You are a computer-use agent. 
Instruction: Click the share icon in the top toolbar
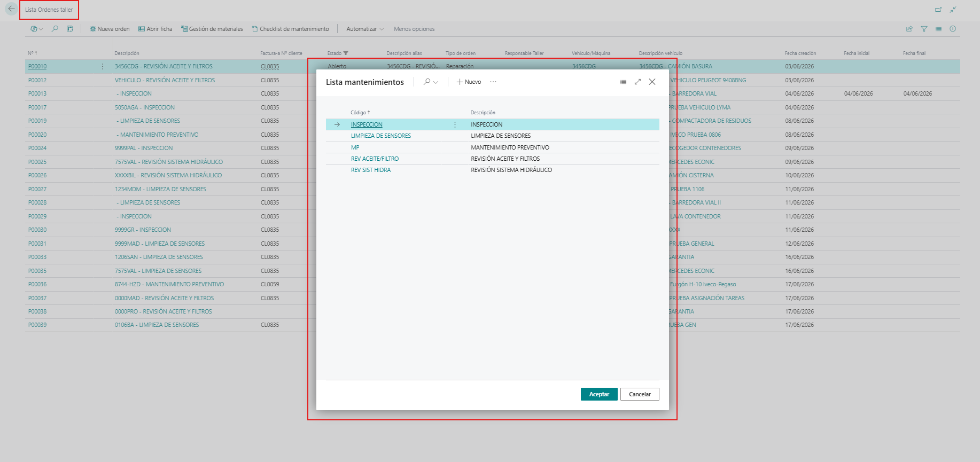(909, 29)
